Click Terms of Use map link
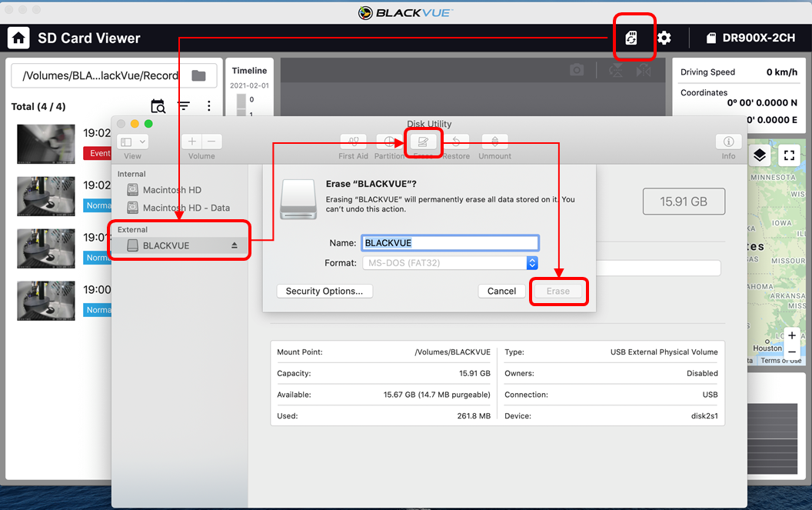Image resolution: width=812 pixels, height=510 pixels. 781,361
